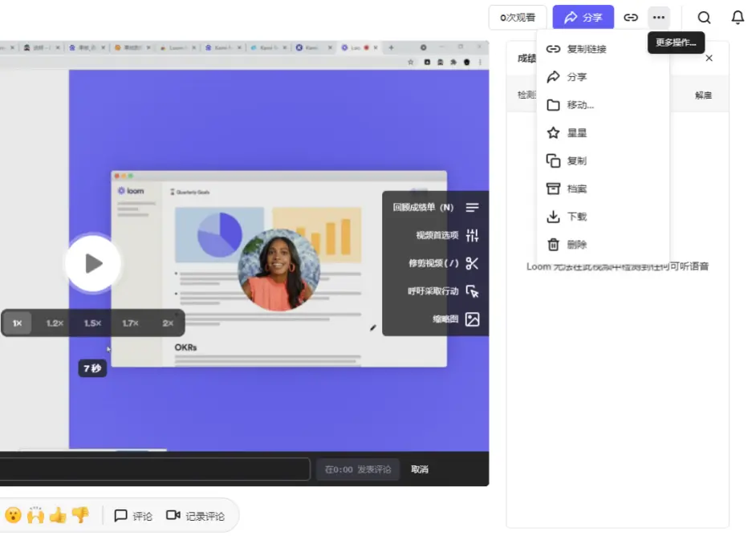Open the thumbnail image option

coord(472,319)
